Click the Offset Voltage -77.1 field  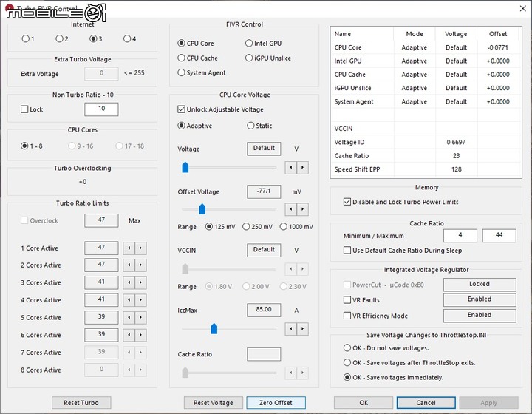[264, 191]
